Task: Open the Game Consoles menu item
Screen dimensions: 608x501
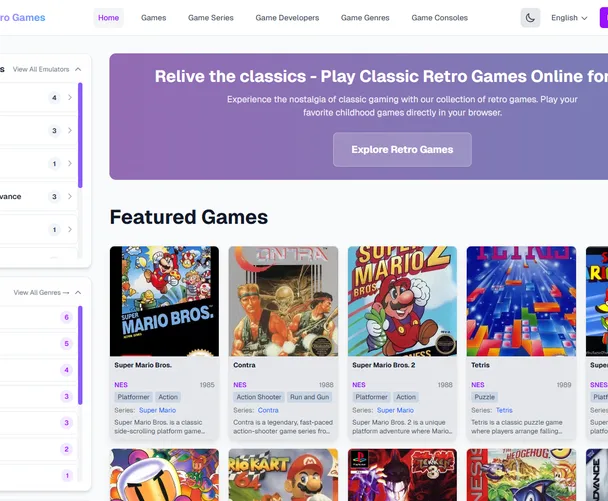Action: point(439,18)
